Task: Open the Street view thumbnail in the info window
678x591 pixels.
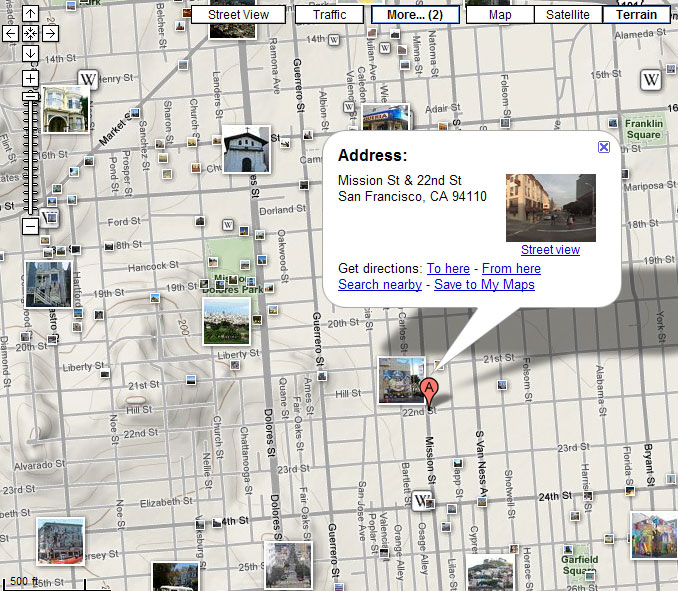Action: [551, 208]
